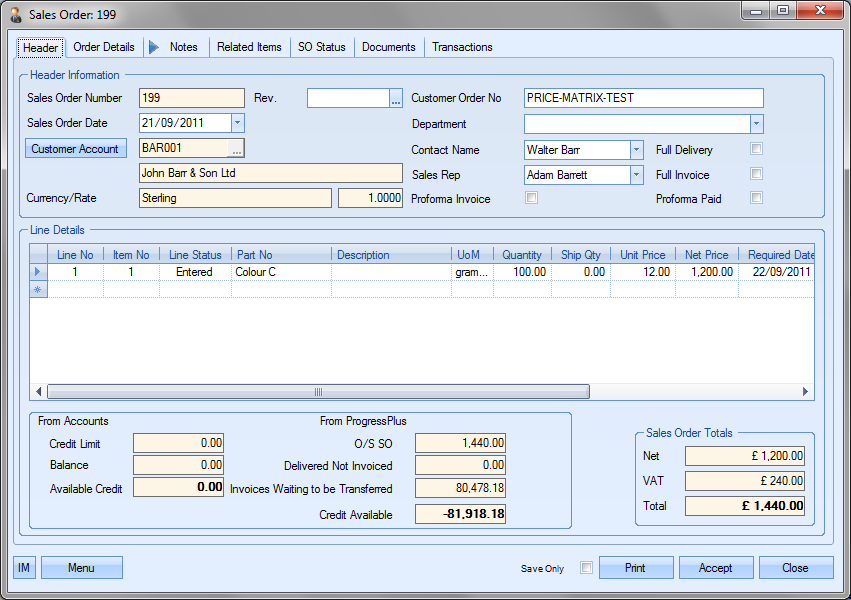Open the Sales Rep dropdown

(x=636, y=175)
